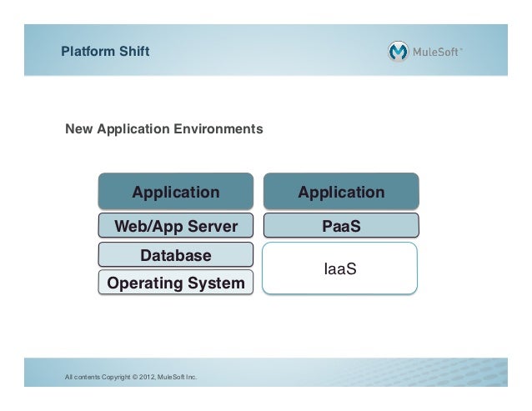Select the Application box above PaaS
The height and width of the screenshot is (411, 532).
tap(341, 191)
